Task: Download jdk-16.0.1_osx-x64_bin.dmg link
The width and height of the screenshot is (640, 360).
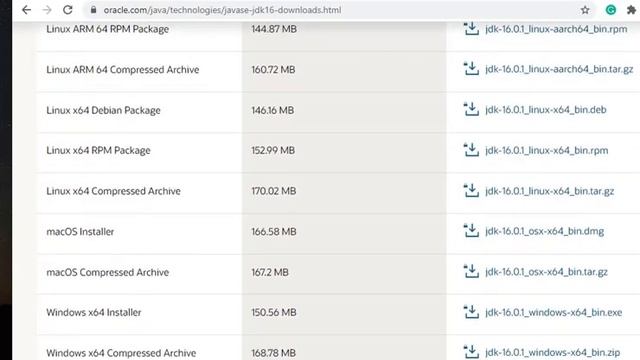Action: (x=544, y=231)
